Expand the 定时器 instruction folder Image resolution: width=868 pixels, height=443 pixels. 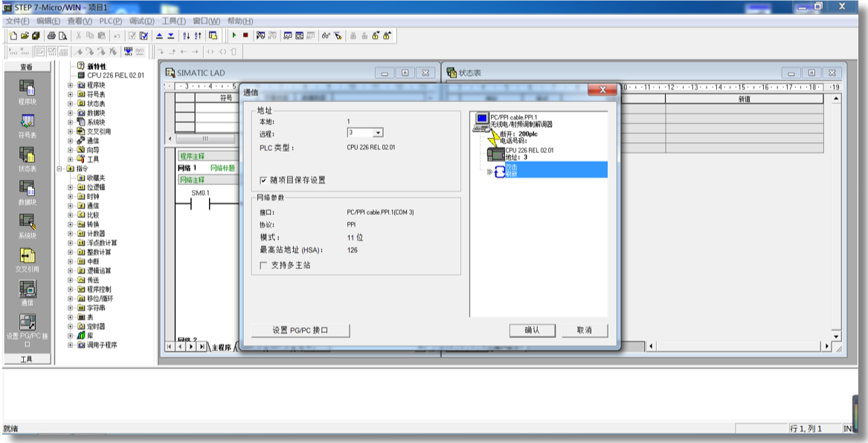(x=71, y=326)
